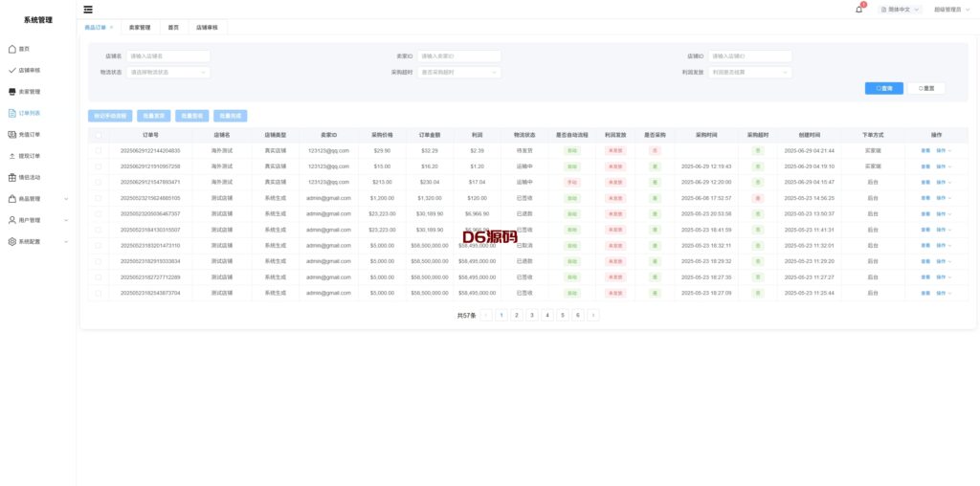Click the blue 查询 search button
This screenshot has width=980, height=486.
(x=883, y=88)
